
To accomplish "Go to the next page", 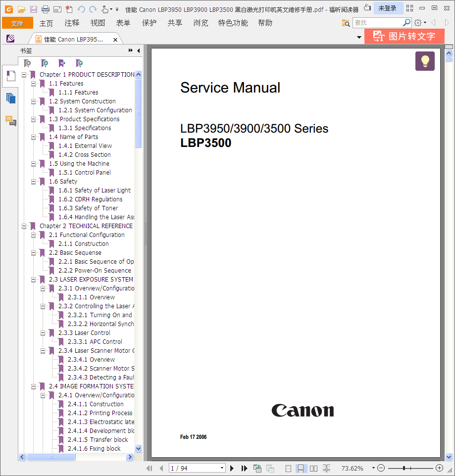I will pos(232,468).
